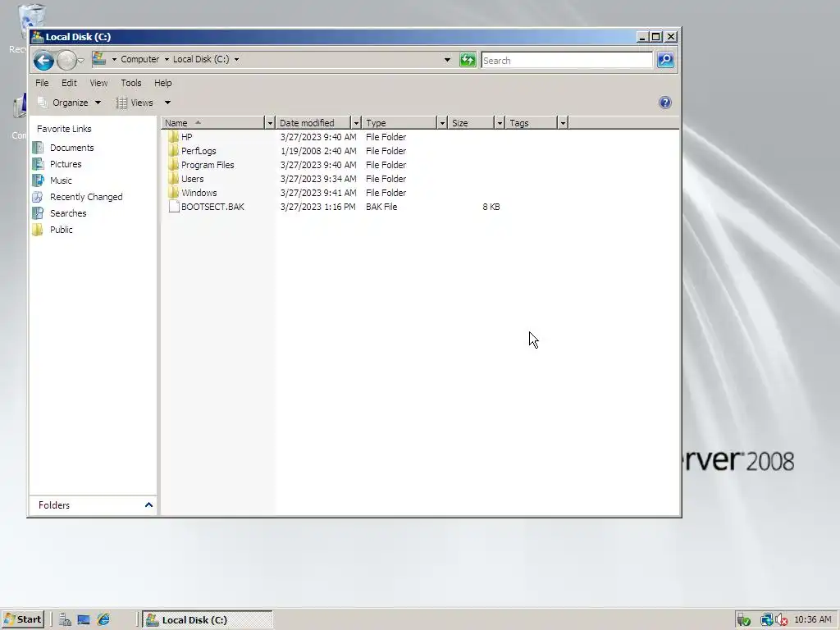The width and height of the screenshot is (840, 630).
Task: Open Public favorite link
Action: tap(61, 230)
